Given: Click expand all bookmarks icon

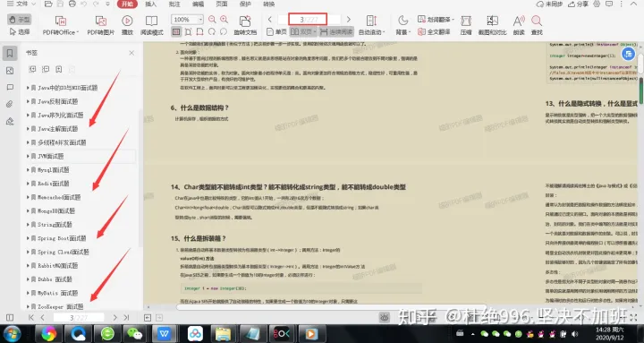Looking at the screenshot, I should 32,69.
